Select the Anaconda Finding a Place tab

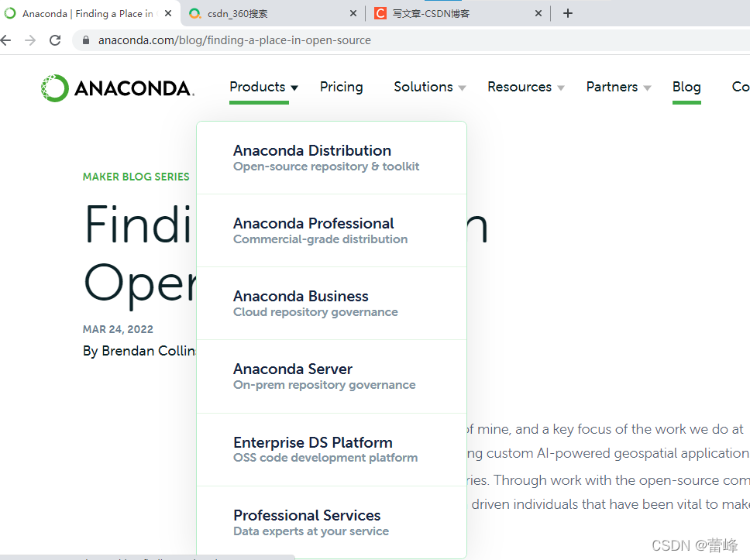(88, 13)
